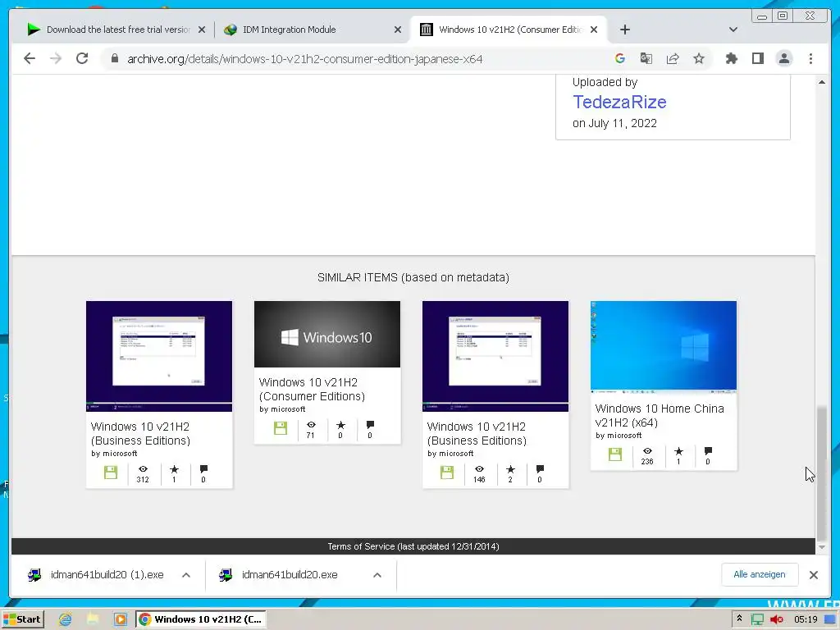
Task: Click Windows 10 Home China v21H2 (x64) title
Action: click(660, 416)
